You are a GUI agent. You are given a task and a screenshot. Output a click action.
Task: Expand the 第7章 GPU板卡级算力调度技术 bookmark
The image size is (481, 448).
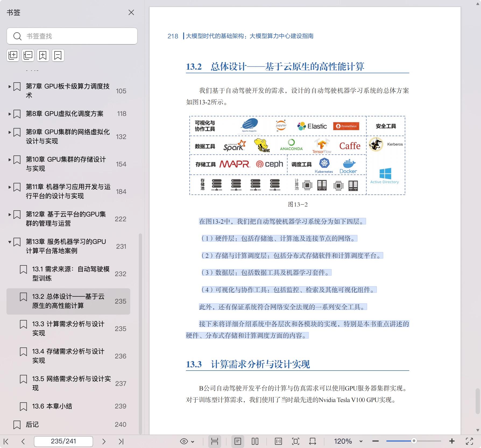[x=10, y=87]
